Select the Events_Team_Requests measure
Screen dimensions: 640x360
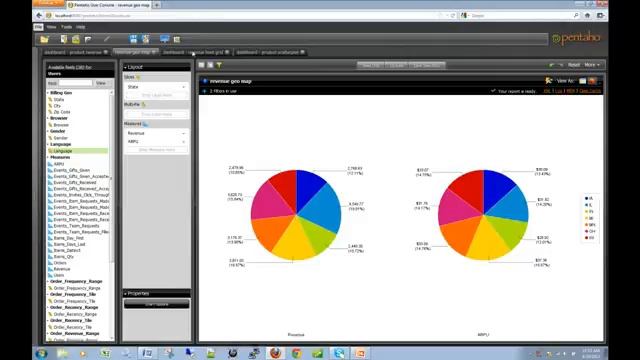click(76, 226)
